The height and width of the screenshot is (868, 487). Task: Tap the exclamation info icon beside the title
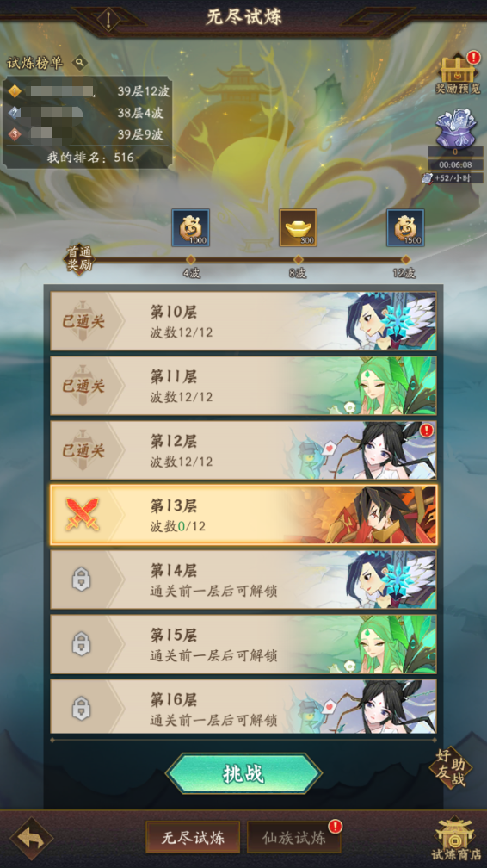[108, 19]
